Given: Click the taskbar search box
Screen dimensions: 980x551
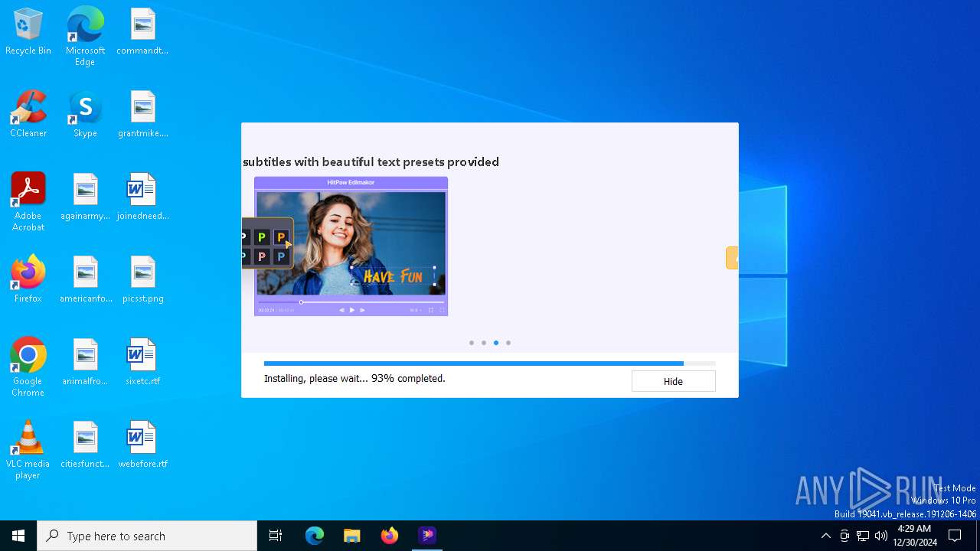Looking at the screenshot, I should [x=147, y=536].
